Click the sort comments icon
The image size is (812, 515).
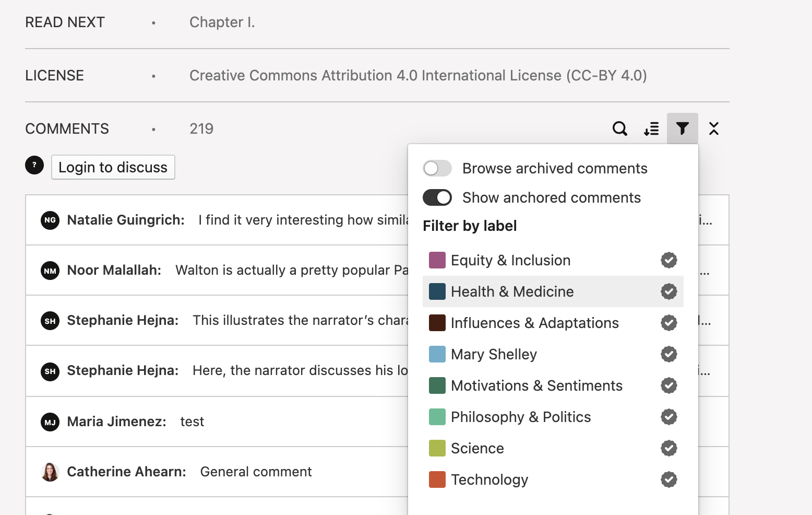click(651, 128)
